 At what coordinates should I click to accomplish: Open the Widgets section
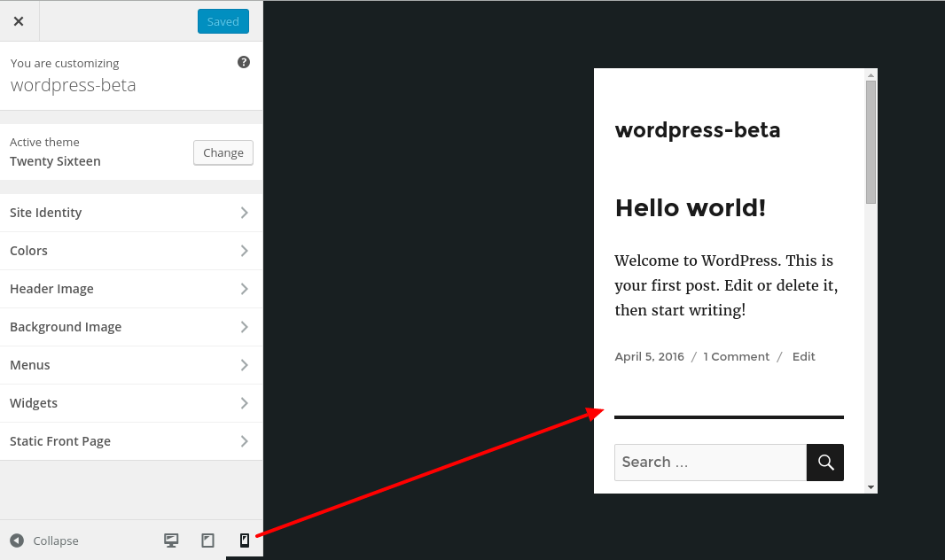coord(131,402)
